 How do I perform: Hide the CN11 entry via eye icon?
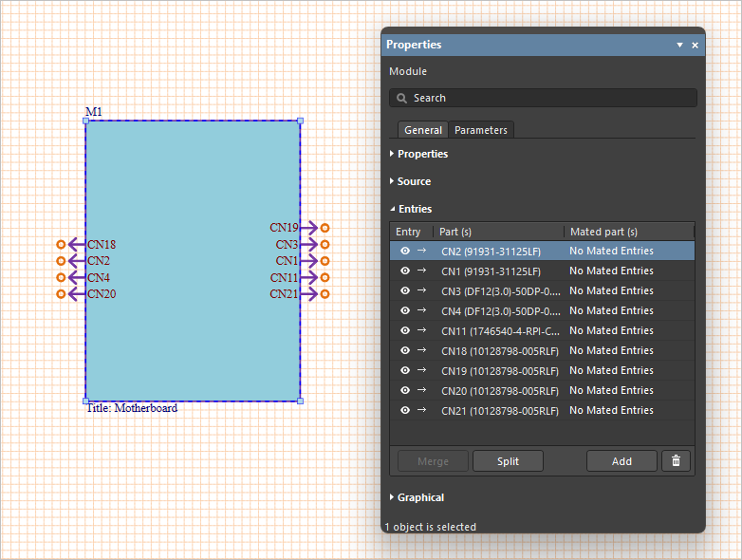[x=405, y=330]
